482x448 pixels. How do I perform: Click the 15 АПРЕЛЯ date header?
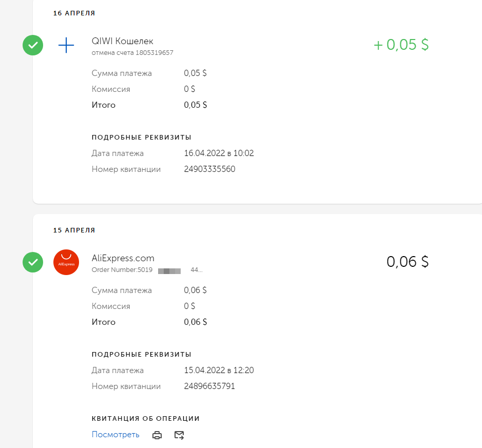click(74, 230)
